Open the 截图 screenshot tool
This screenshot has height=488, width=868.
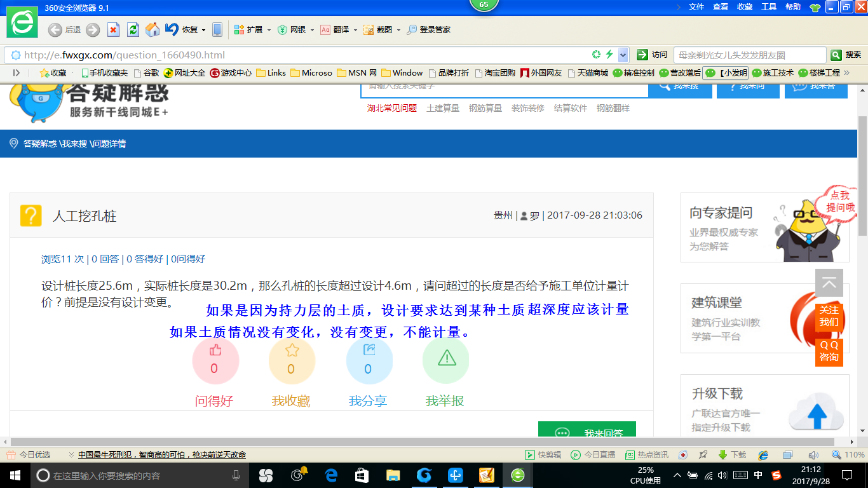[378, 30]
